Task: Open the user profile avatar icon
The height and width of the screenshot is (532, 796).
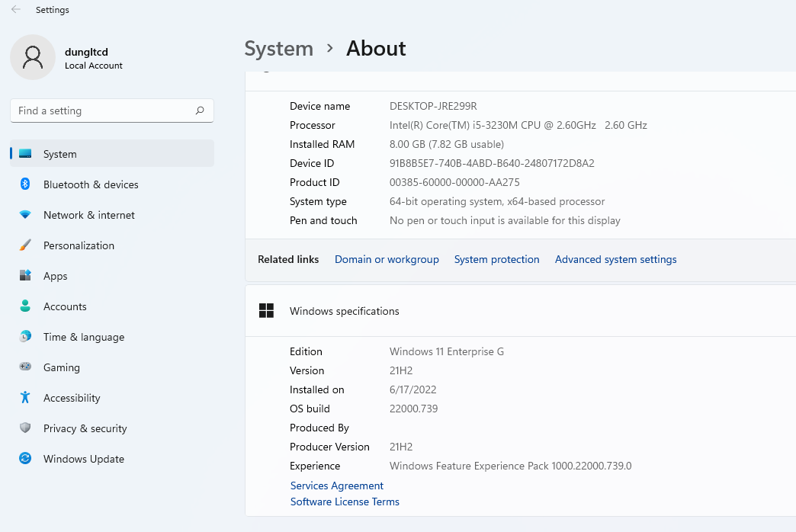Action: [x=33, y=57]
